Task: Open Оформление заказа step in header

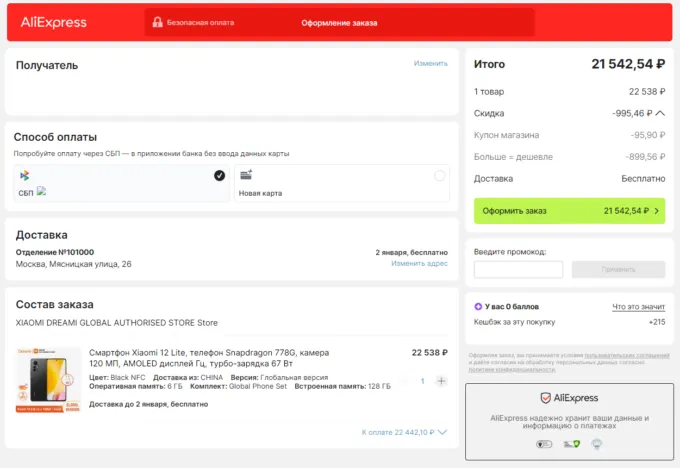Action: click(339, 22)
